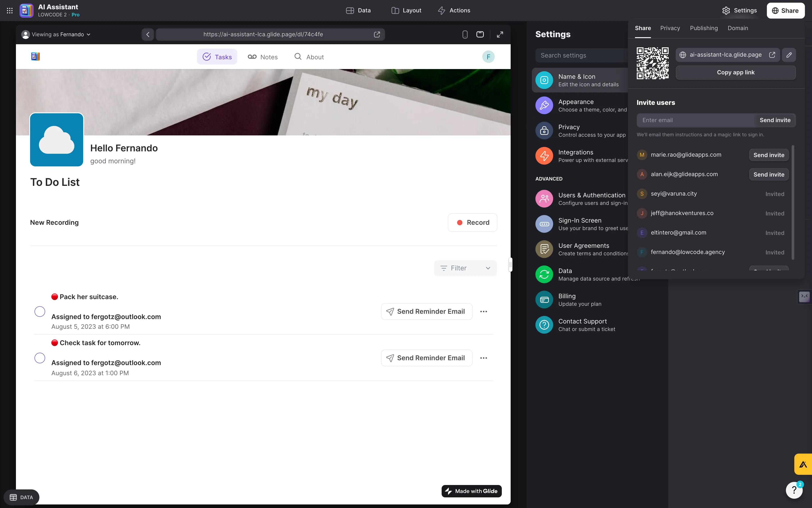Check off Check task for tomorrow
The image size is (812, 508).
point(39,358)
